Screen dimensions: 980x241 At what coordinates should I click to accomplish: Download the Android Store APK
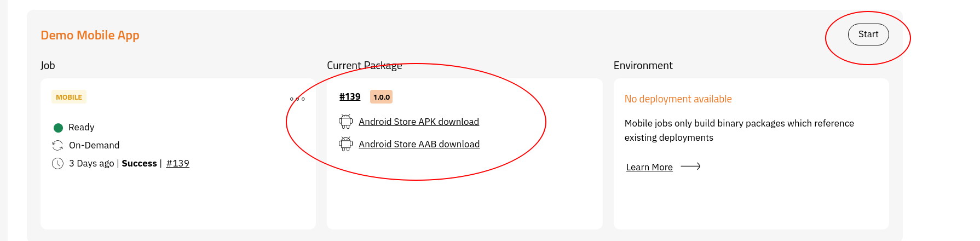pyautogui.click(x=419, y=122)
